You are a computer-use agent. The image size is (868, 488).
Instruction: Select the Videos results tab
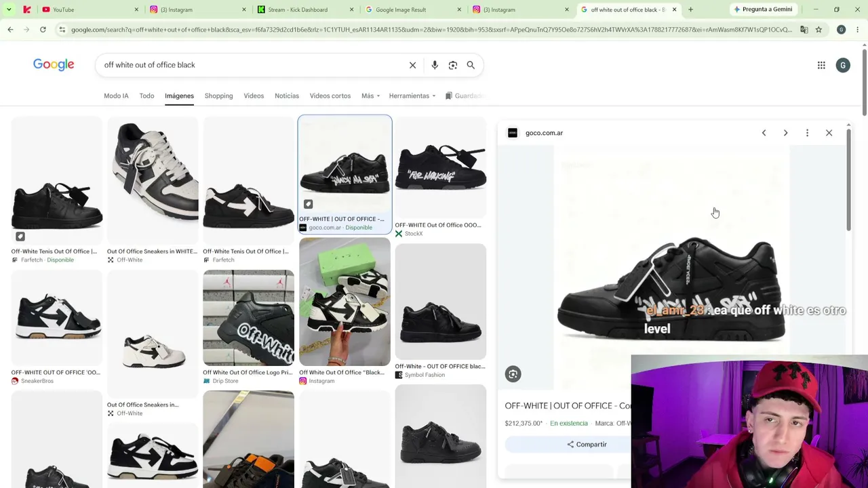click(254, 96)
